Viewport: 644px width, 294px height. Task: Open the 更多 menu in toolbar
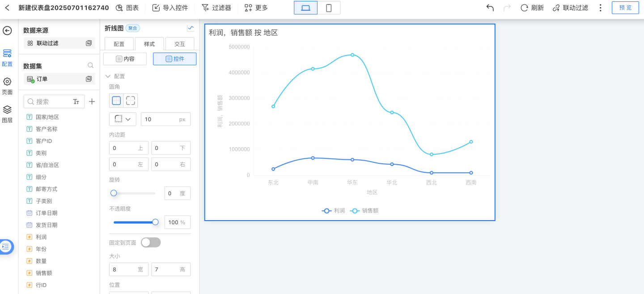[x=256, y=8]
